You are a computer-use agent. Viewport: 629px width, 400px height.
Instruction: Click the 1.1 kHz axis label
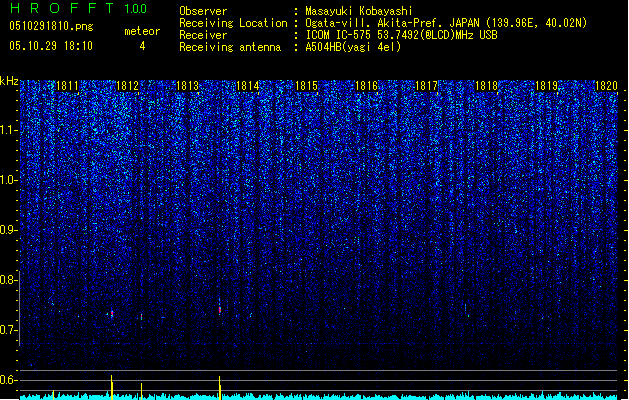pyautogui.click(x=8, y=130)
